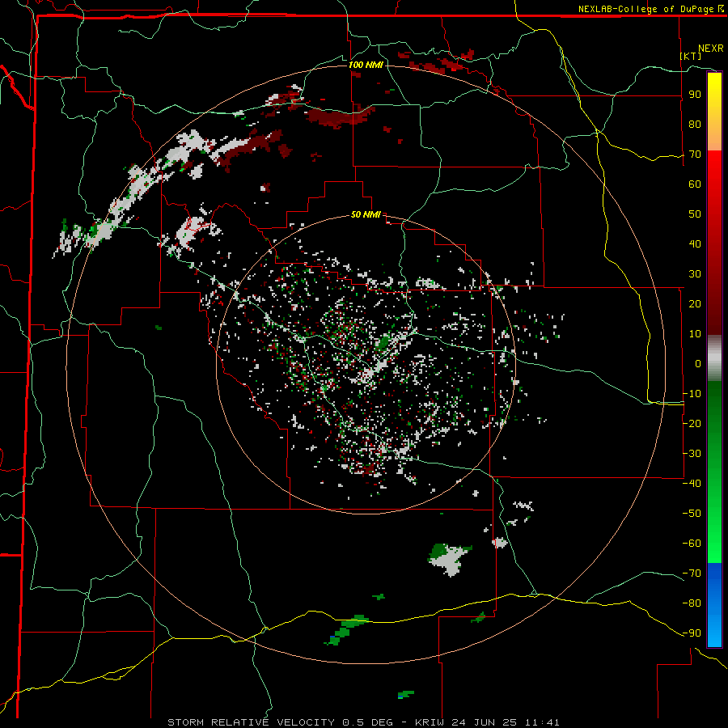Select the 50 NMI range ring label
This screenshot has width=728, height=728.
pos(366,214)
